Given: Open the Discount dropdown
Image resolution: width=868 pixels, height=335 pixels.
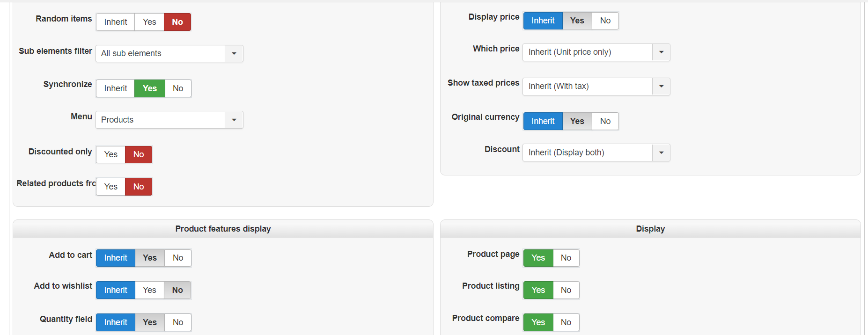Looking at the screenshot, I should point(661,153).
